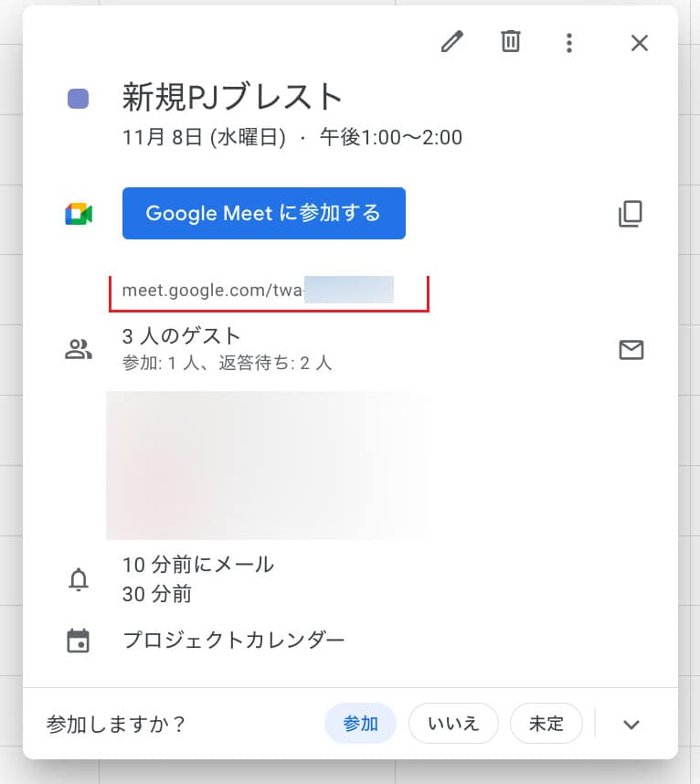Delete event using trash icon
Image resolution: width=700 pixels, height=784 pixels.
(x=511, y=42)
